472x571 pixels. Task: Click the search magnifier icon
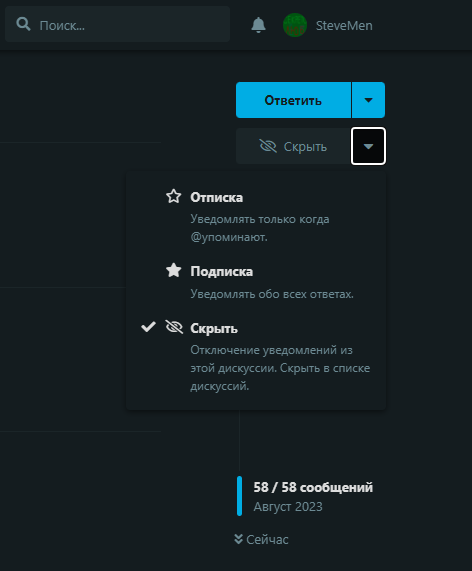click(x=23, y=24)
